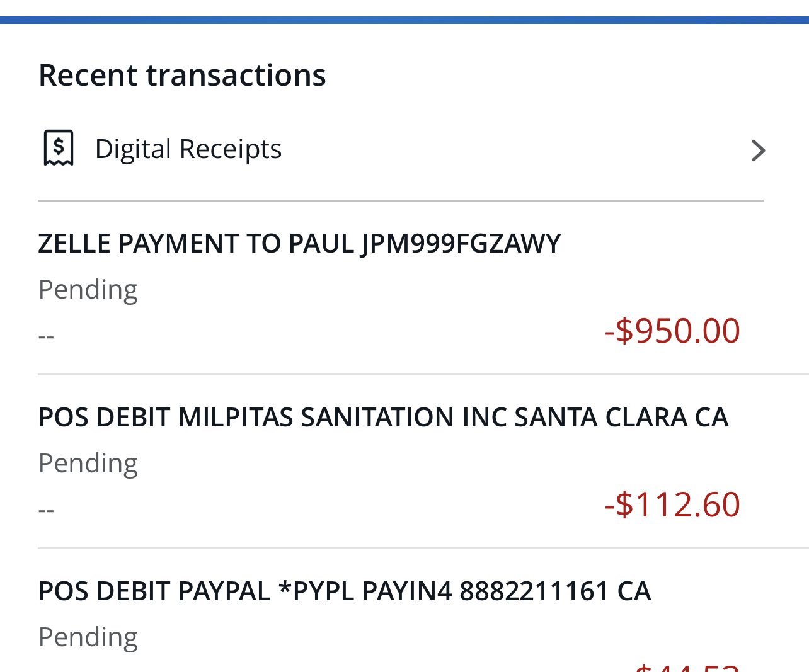
Task: Click the -$950.00 amount
Action: point(672,331)
